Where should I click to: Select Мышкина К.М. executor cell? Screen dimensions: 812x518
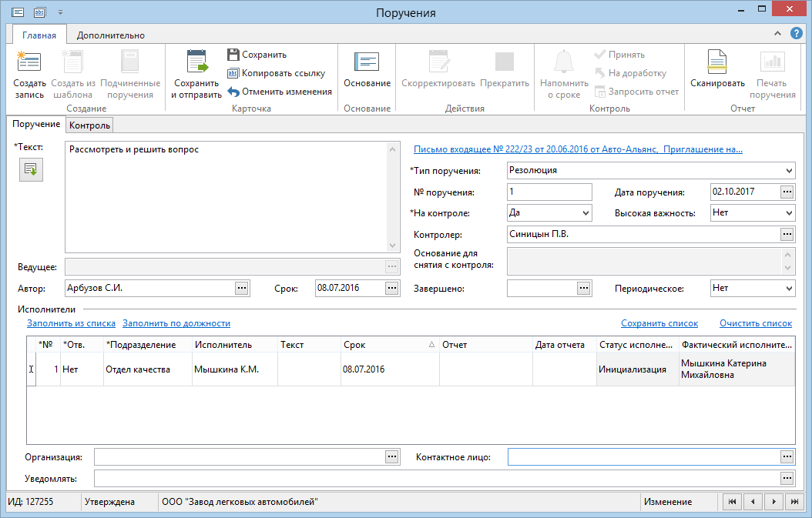click(x=235, y=369)
